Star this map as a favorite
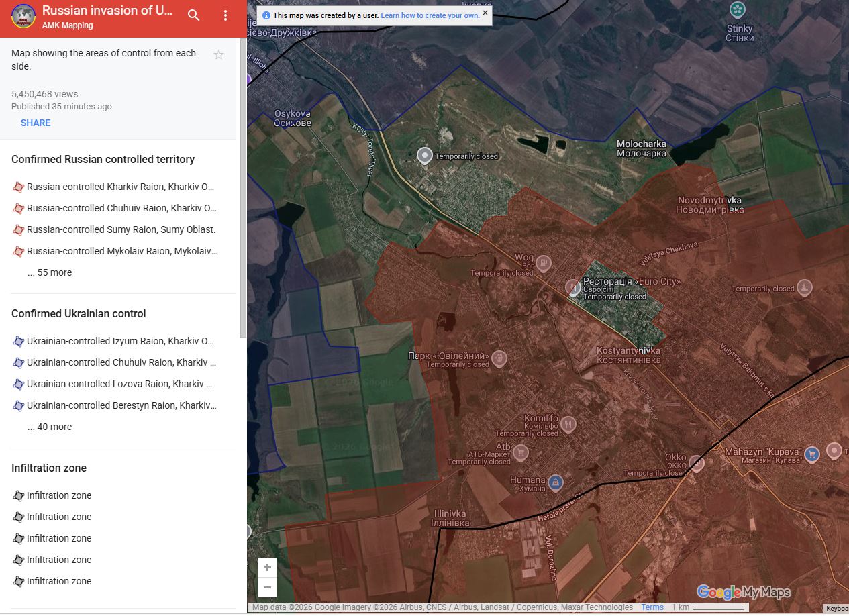This screenshot has width=849, height=616. pyautogui.click(x=219, y=55)
